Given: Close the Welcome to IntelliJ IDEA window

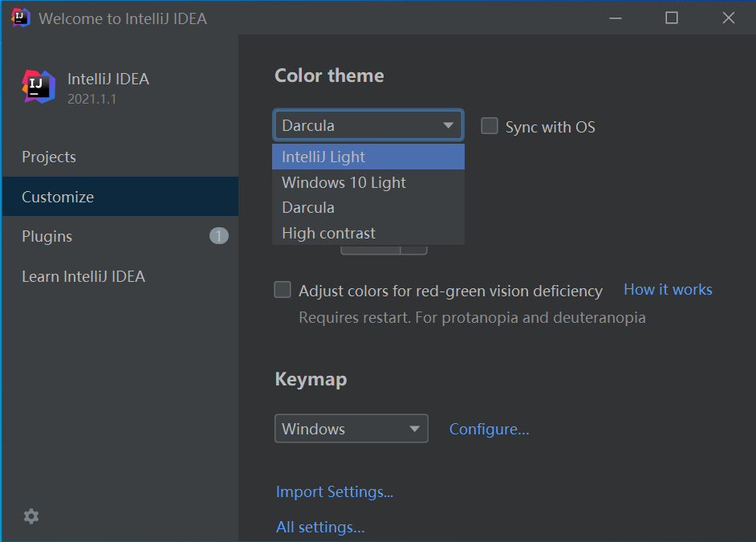Looking at the screenshot, I should pyautogui.click(x=729, y=18).
